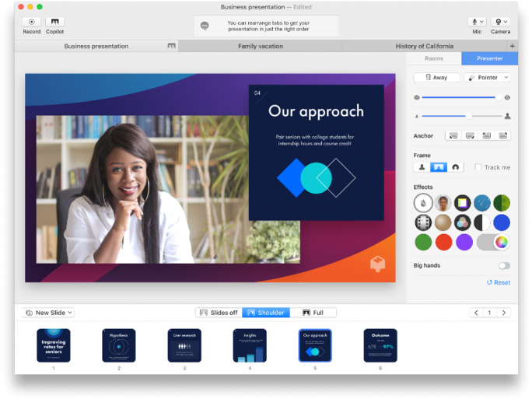Select the second Anchor position option
The width and height of the screenshot is (532, 399).
pyautogui.click(x=470, y=135)
